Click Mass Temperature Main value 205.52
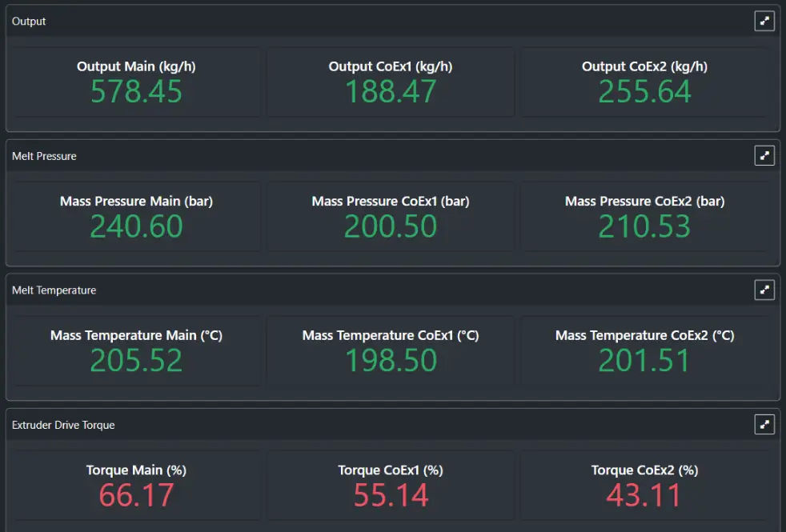 coord(136,361)
